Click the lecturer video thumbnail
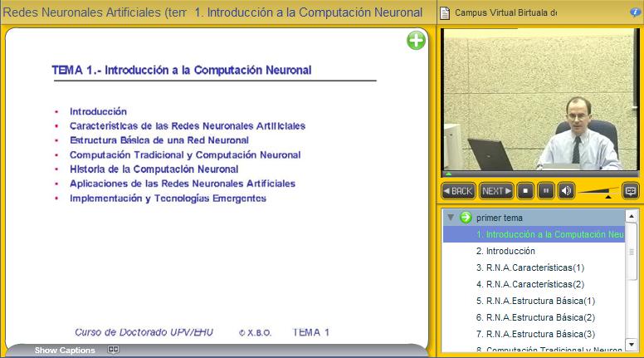 tap(540, 100)
